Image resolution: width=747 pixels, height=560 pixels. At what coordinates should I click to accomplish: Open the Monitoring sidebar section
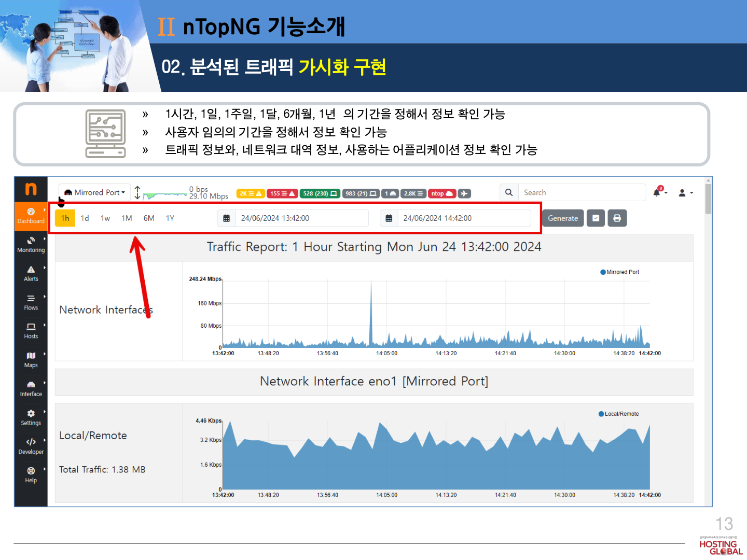[x=31, y=245]
